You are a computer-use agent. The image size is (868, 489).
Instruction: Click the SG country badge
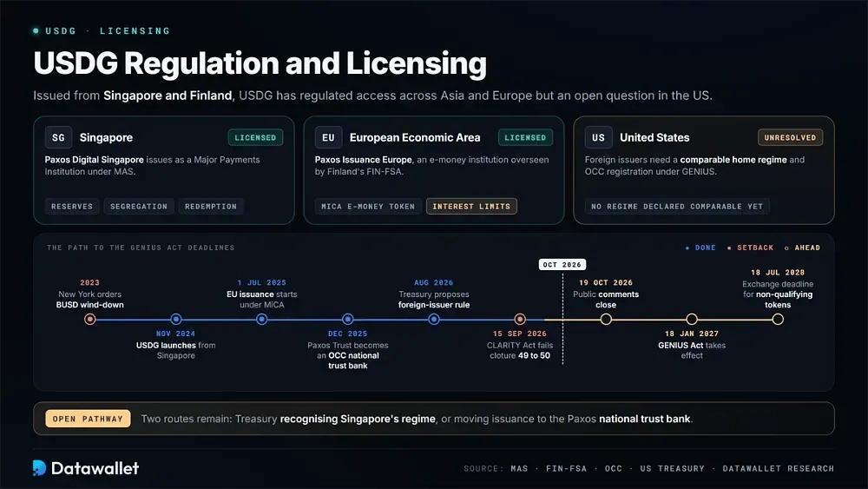coord(58,137)
